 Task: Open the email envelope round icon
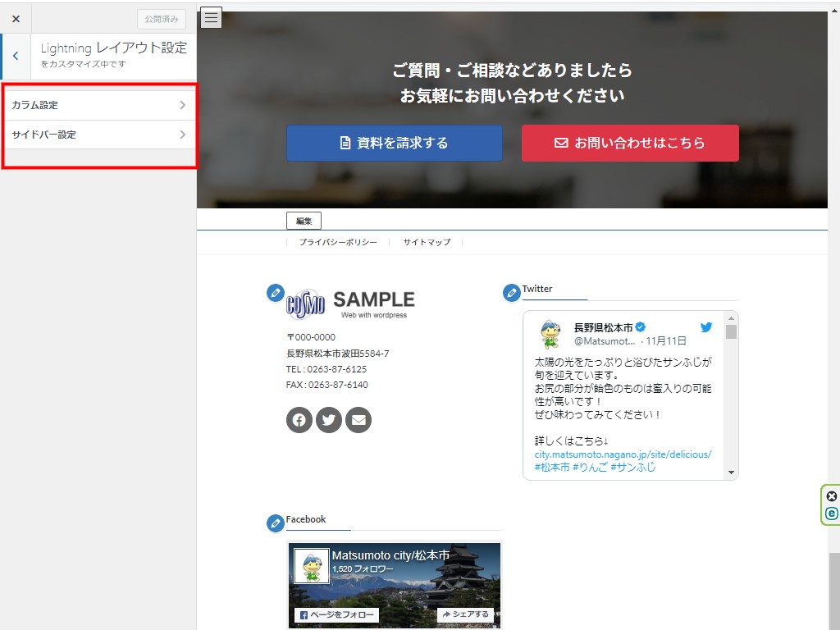pos(358,420)
